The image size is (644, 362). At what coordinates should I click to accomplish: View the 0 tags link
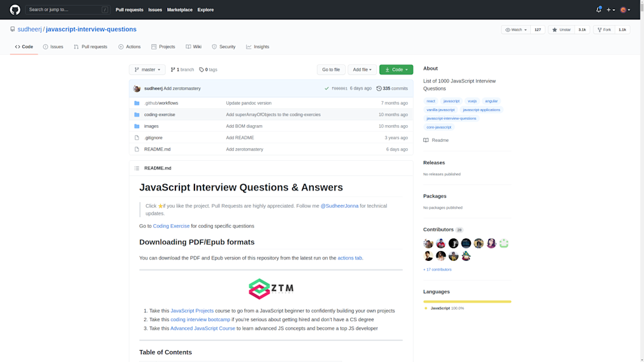pyautogui.click(x=208, y=70)
